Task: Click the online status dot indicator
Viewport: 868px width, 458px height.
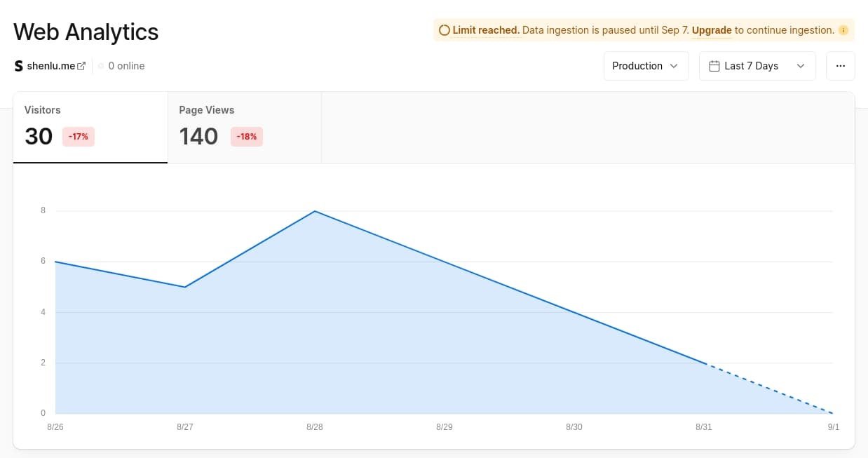Action: point(101,66)
